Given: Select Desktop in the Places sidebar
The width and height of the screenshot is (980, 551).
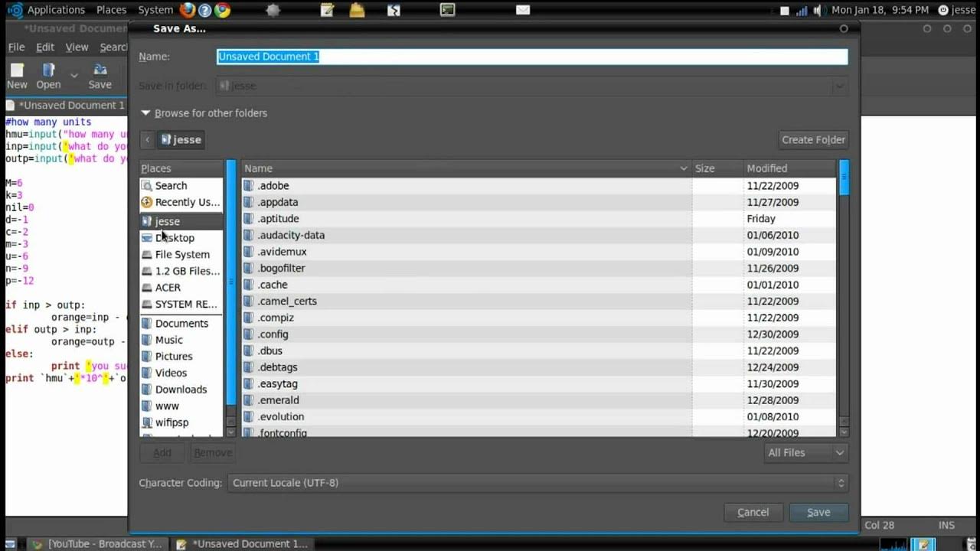Looking at the screenshot, I should click(x=181, y=238).
